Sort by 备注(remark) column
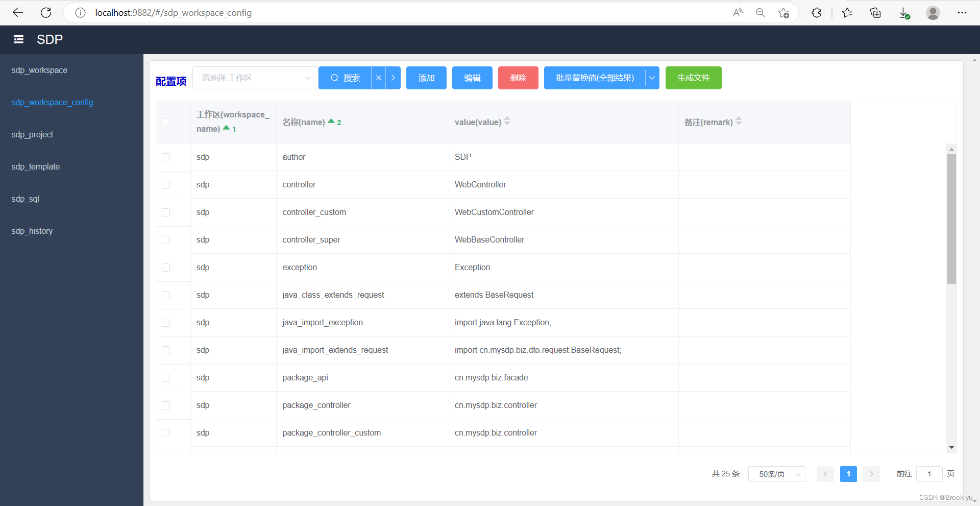The width and height of the screenshot is (980, 506). pos(739,121)
